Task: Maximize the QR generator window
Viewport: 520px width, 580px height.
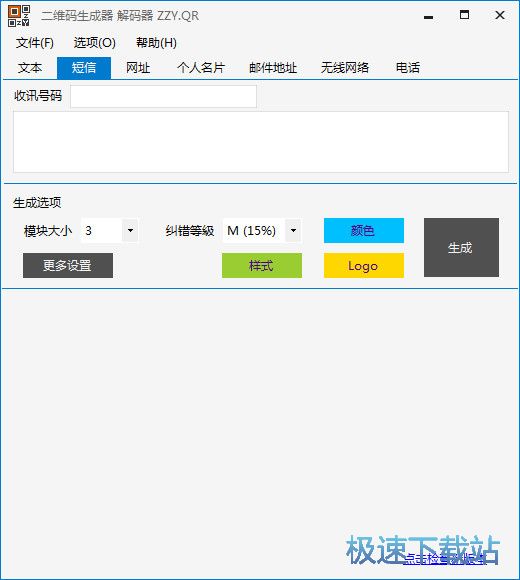Action: point(464,15)
